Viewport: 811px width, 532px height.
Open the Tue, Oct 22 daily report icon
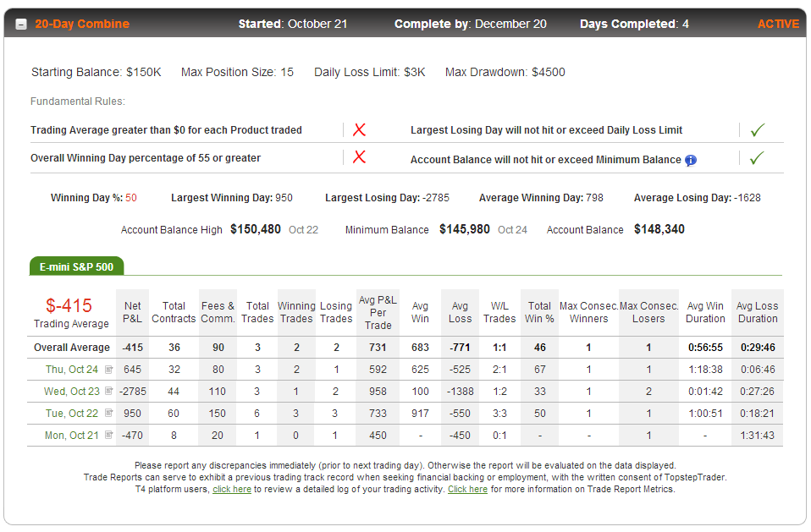coord(108,413)
